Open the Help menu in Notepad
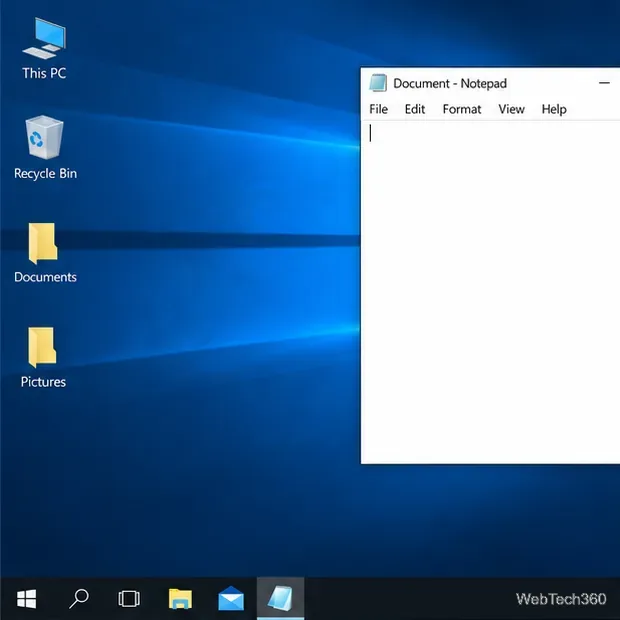The height and width of the screenshot is (620, 620). (x=554, y=109)
